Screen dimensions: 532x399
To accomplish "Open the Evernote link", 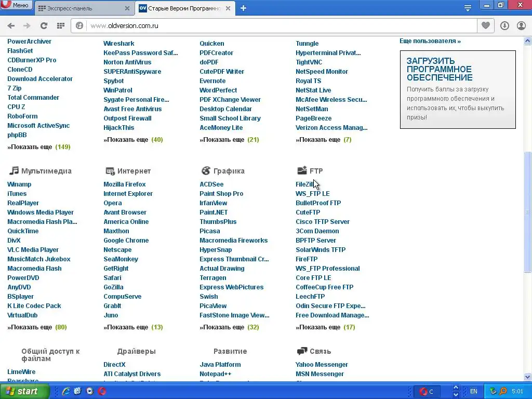I will pos(212,81).
